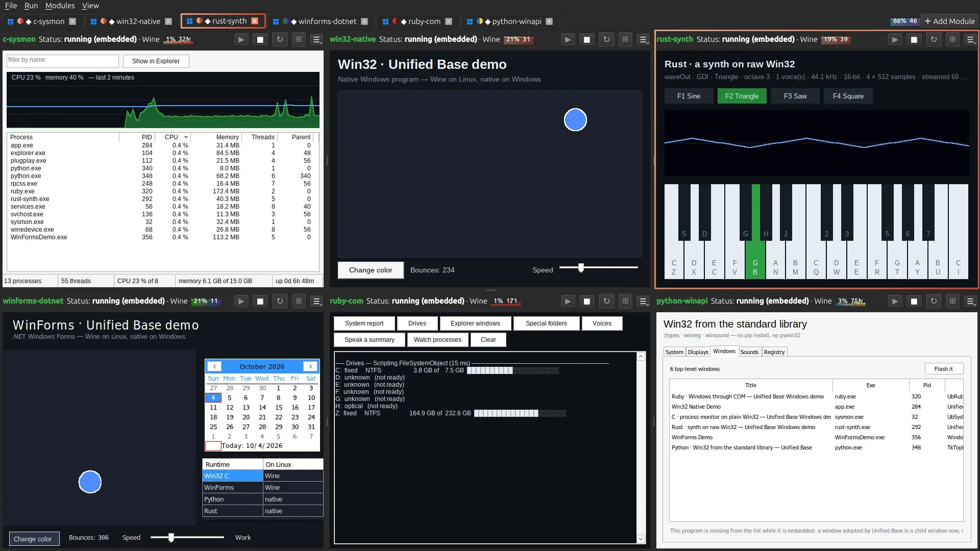Select F3 Saw waveform

795,96
